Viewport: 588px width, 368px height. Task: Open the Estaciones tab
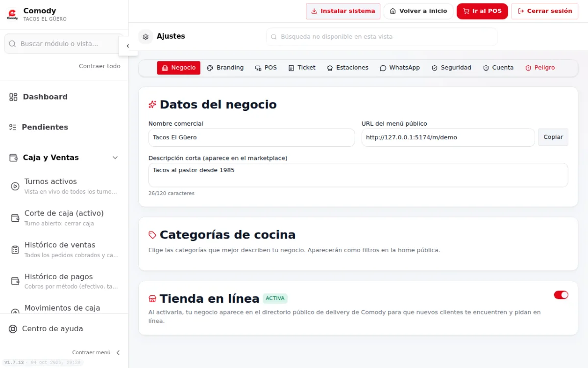click(x=347, y=68)
